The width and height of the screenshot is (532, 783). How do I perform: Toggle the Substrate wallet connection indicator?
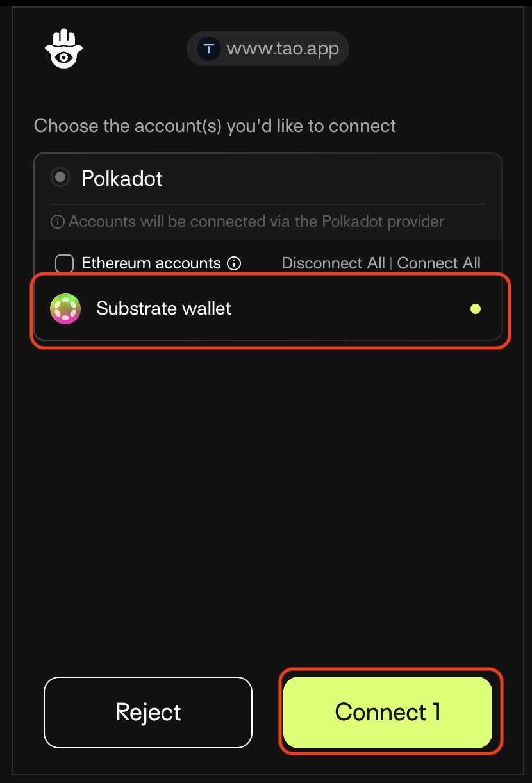[x=476, y=308]
